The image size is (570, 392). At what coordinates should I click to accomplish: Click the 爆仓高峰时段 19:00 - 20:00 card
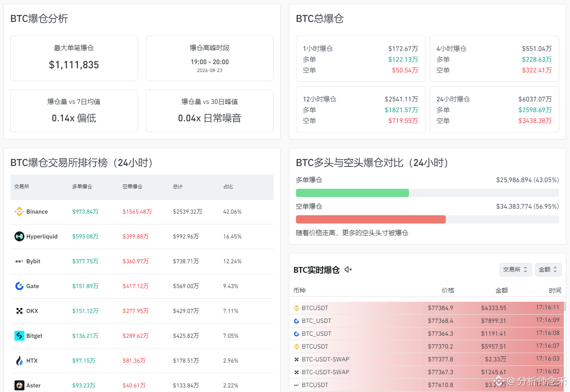pos(210,58)
